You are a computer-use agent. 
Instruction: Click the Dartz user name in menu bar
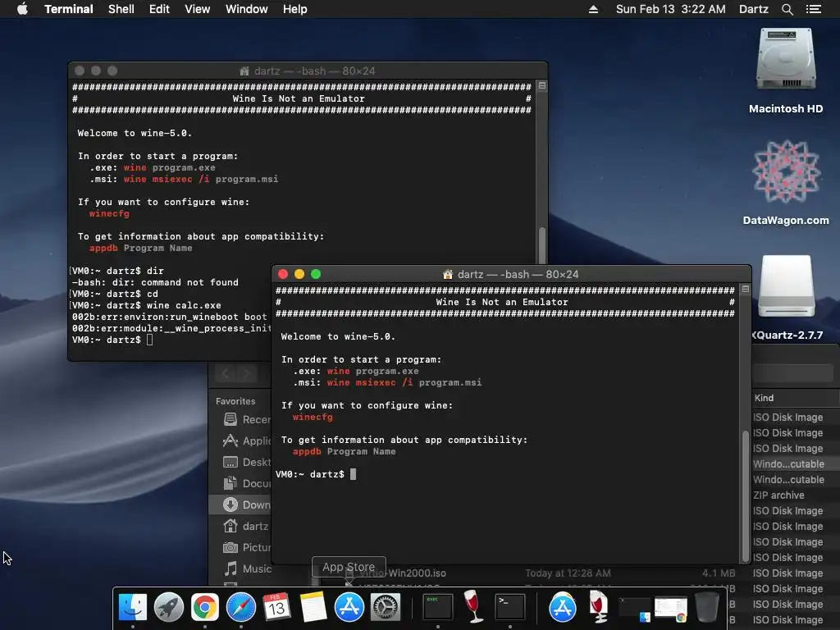(x=754, y=9)
